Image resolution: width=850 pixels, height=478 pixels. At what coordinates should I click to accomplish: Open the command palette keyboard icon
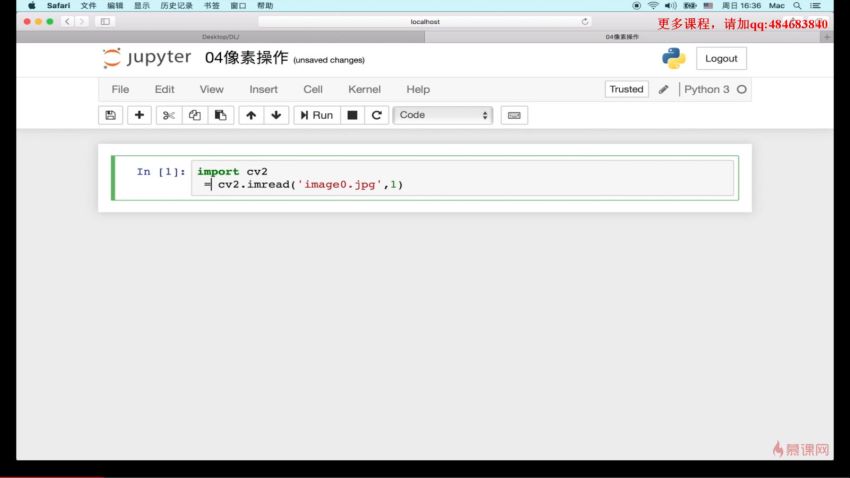514,115
